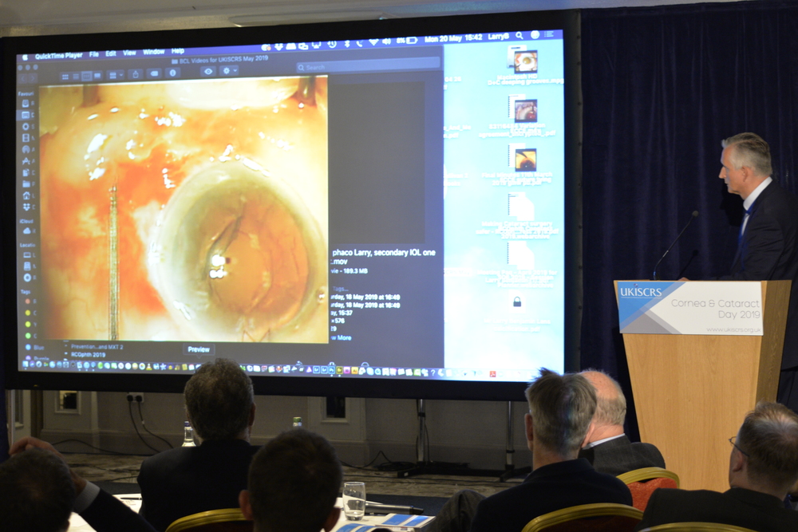Open Finder from the Dock

26,365
